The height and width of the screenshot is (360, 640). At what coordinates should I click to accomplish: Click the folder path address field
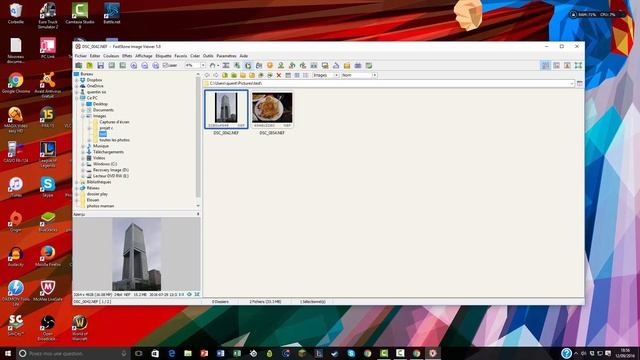pyautogui.click(x=389, y=83)
